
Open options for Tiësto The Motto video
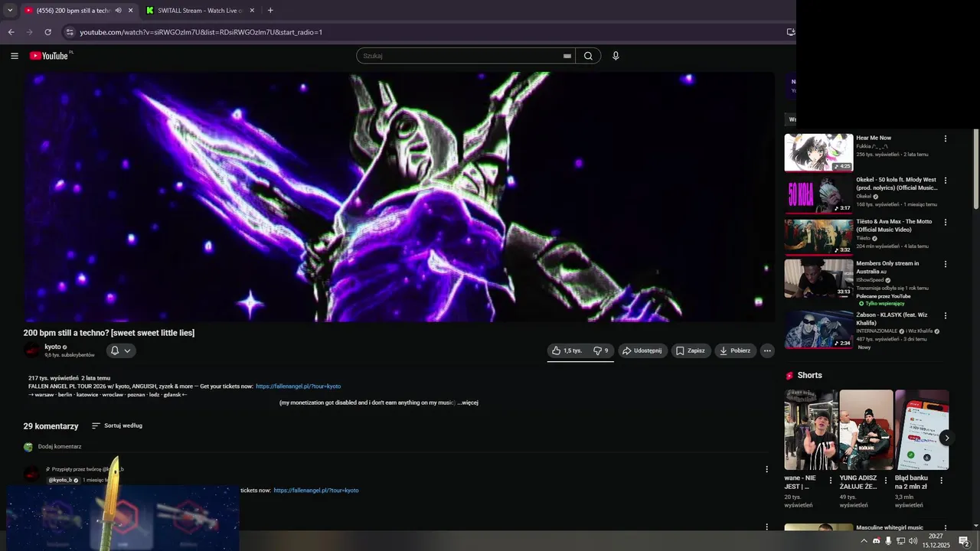[946, 222]
